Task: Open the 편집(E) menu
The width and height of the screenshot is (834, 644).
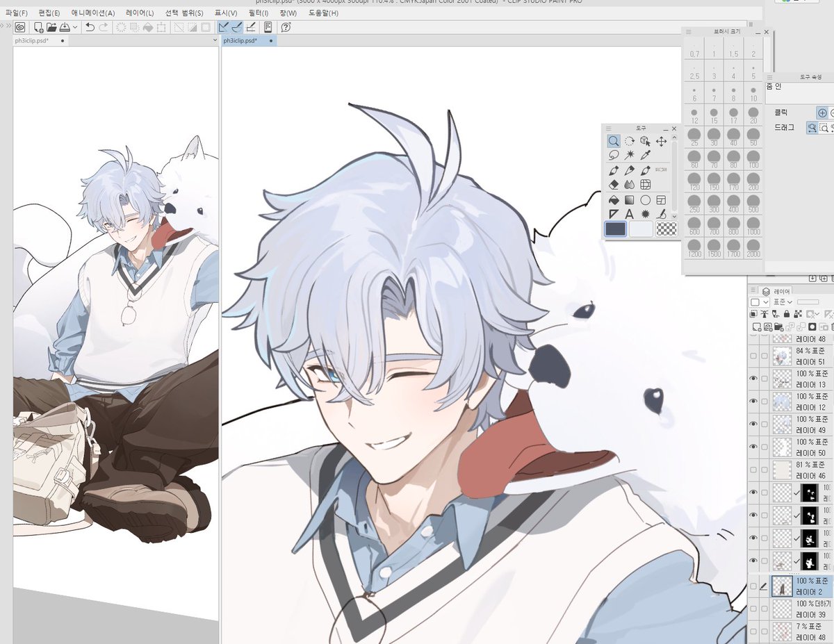Action: [x=49, y=13]
